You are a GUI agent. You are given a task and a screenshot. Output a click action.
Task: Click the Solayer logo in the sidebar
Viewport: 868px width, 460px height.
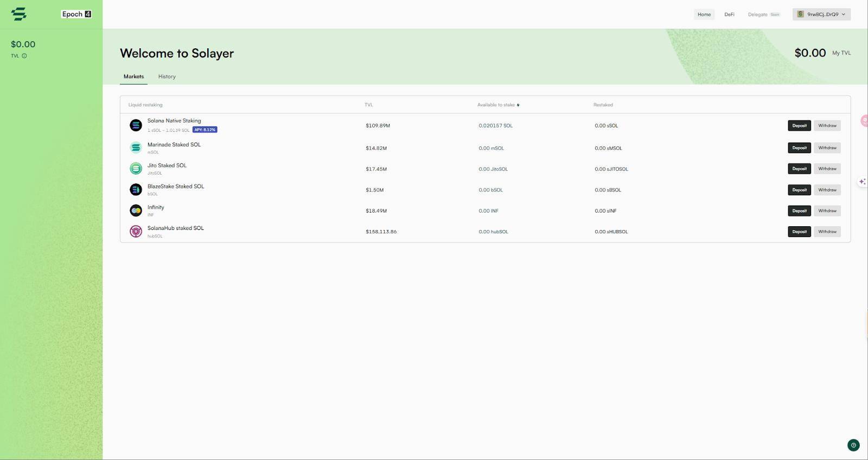pyautogui.click(x=19, y=14)
